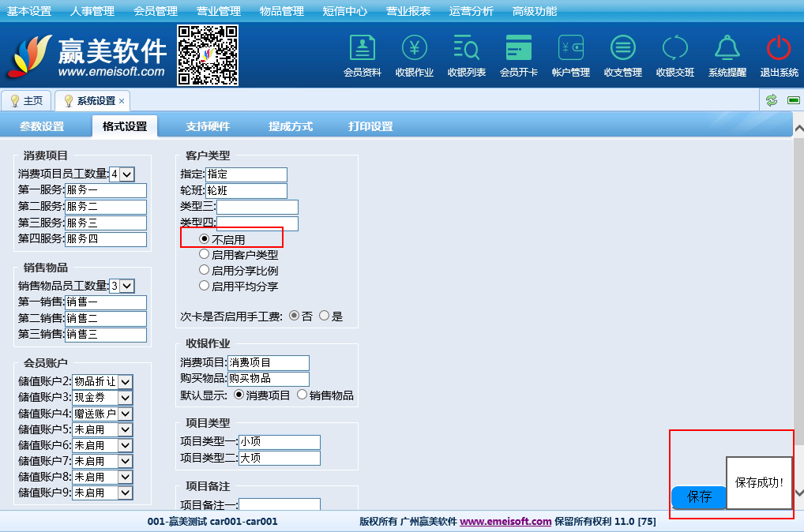Expand the 储值账户5 dropdown list
The width and height of the screenshot is (804, 532).
pyautogui.click(x=125, y=430)
